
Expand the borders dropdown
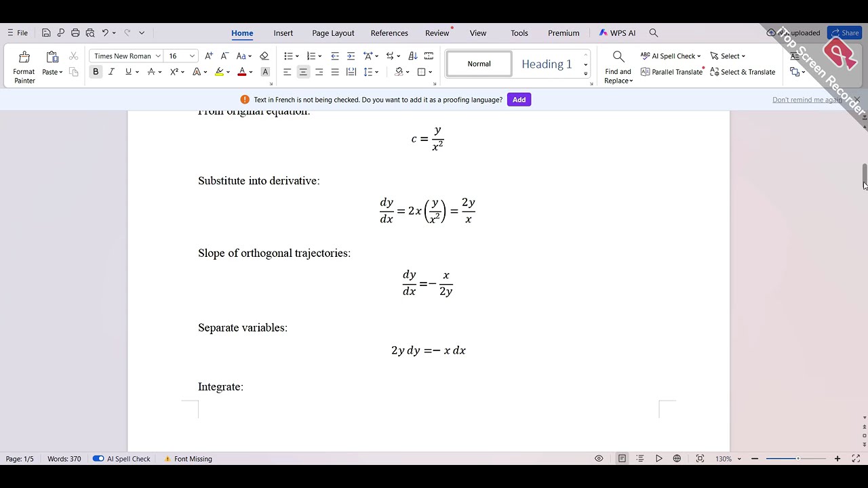coord(430,72)
